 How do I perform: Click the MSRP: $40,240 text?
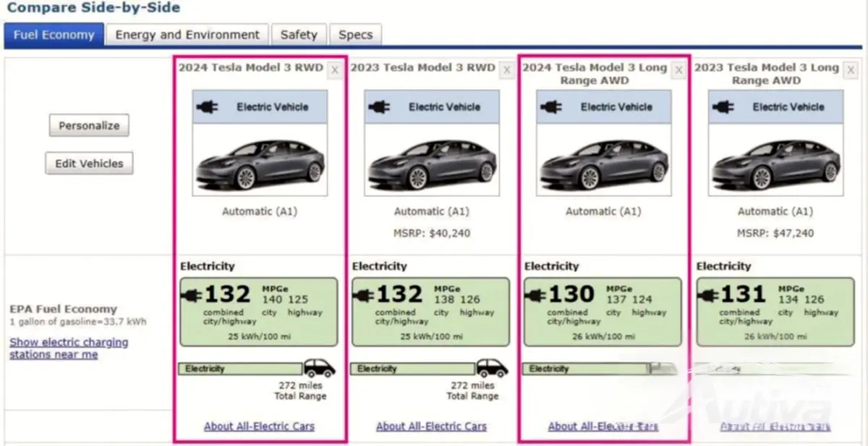431,233
